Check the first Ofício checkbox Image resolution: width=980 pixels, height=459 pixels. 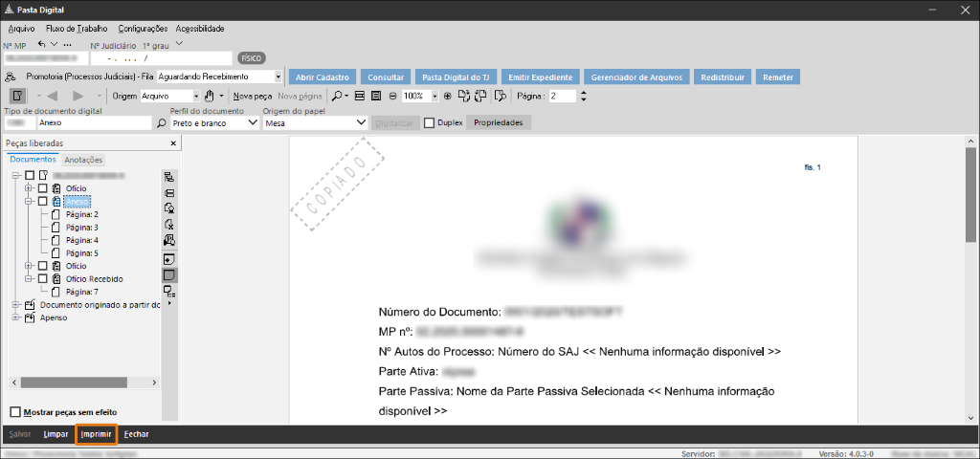point(42,188)
